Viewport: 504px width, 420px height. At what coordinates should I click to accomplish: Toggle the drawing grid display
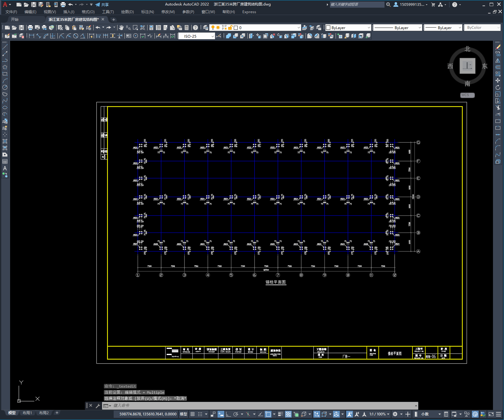pyautogui.click(x=193, y=414)
